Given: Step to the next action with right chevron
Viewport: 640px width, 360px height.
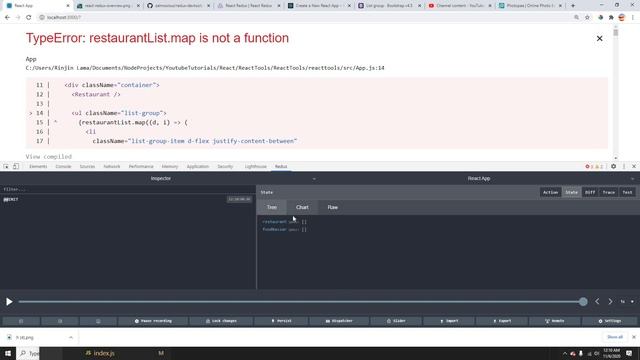Looking at the screenshot, I should (610, 302).
